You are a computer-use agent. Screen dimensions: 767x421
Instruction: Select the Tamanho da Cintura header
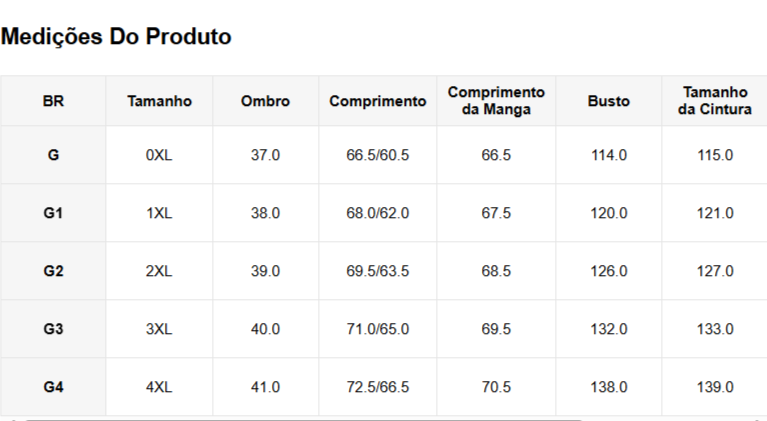(x=714, y=100)
